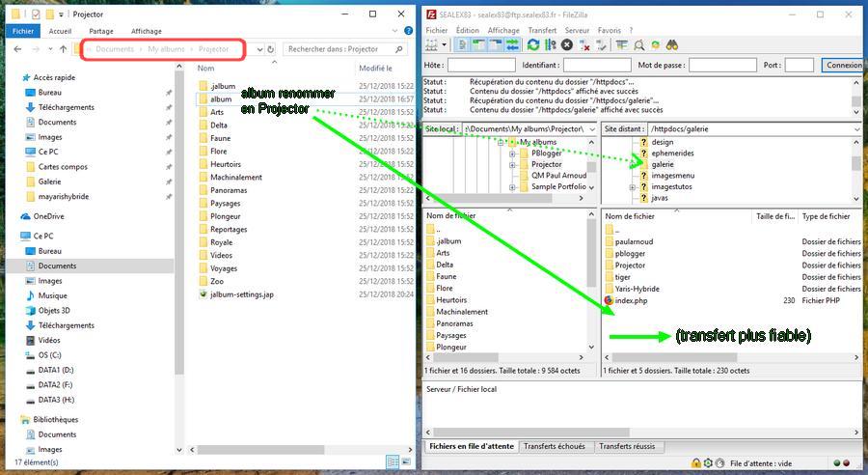
Task: Expand Sample Portfolio in the local tree
Action: coord(512,187)
